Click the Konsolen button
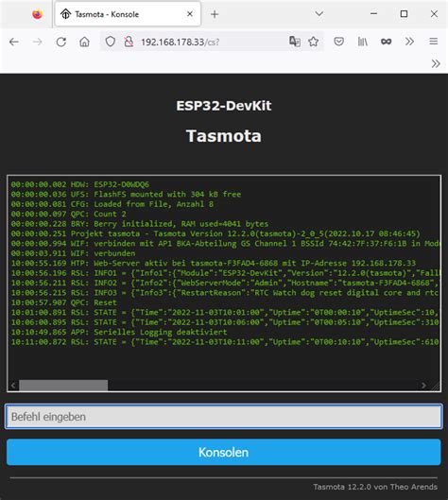The height and width of the screenshot is (500, 448). 223,452
